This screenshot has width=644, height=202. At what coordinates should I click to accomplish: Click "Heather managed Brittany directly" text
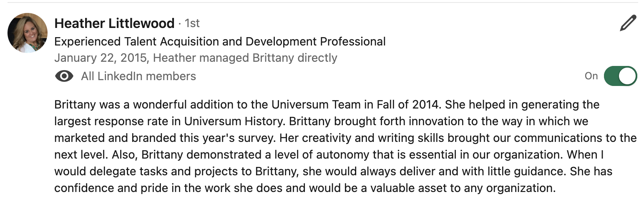245,58
